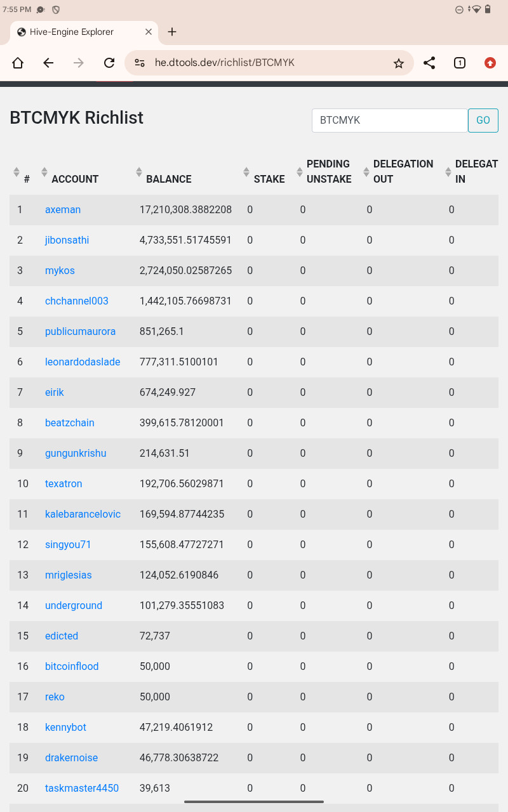Reload the page with refresh icon
The width and height of the screenshot is (508, 812).
coord(109,63)
